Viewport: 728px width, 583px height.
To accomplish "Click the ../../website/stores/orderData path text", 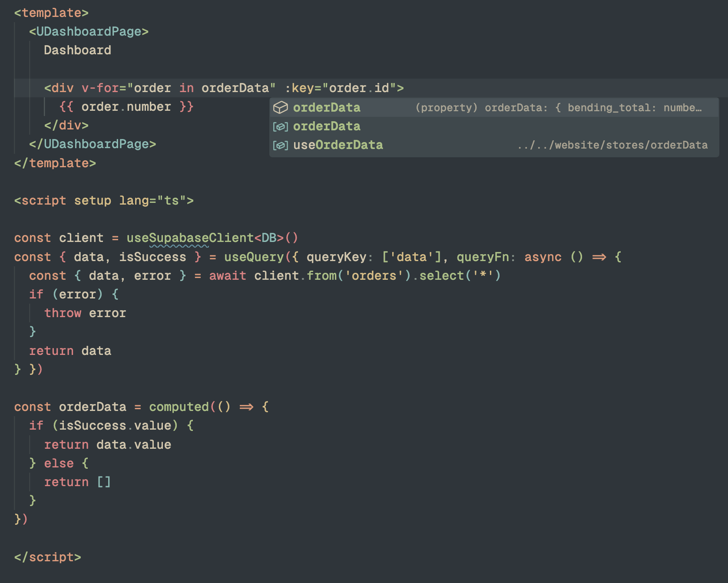I will coord(612,145).
